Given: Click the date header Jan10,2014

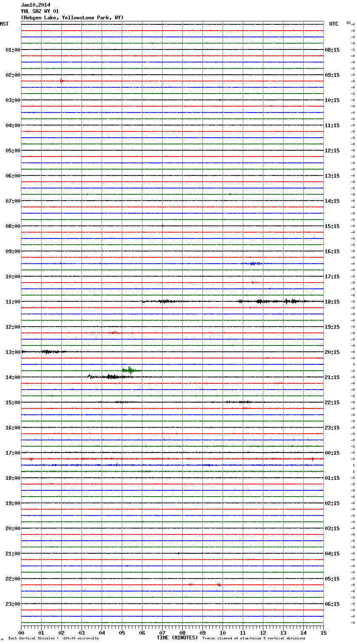Looking at the screenshot, I should (x=36, y=5).
